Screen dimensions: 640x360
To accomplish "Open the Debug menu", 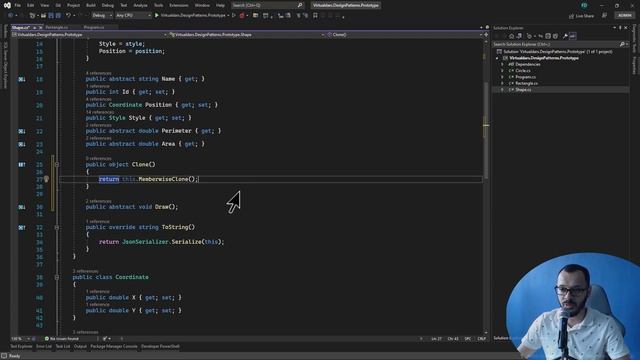I will [x=108, y=5].
